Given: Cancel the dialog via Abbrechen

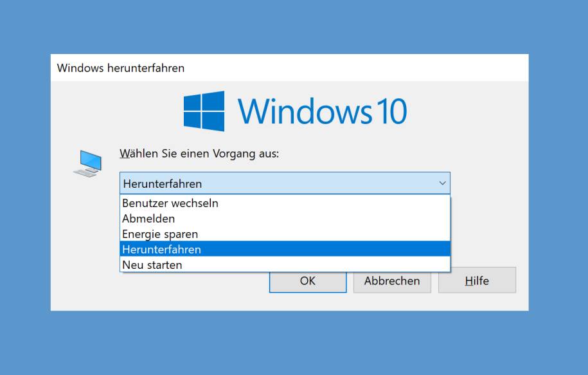Looking at the screenshot, I should coord(392,281).
